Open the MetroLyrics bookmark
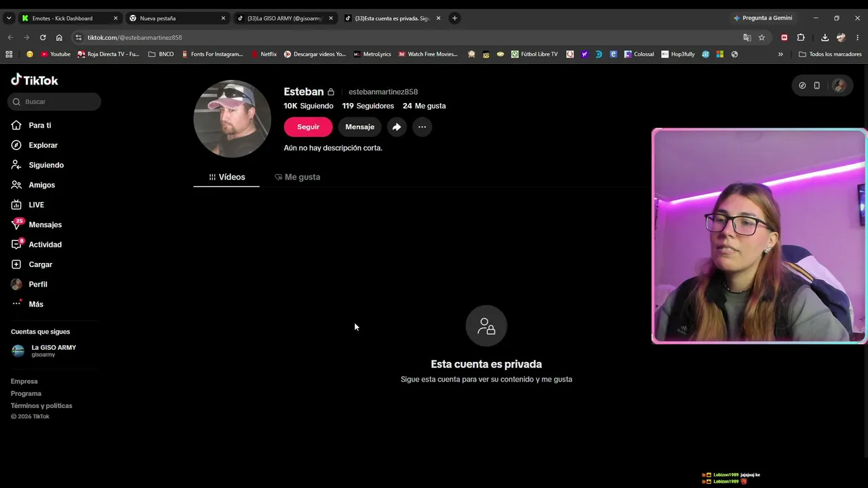 tap(372, 54)
